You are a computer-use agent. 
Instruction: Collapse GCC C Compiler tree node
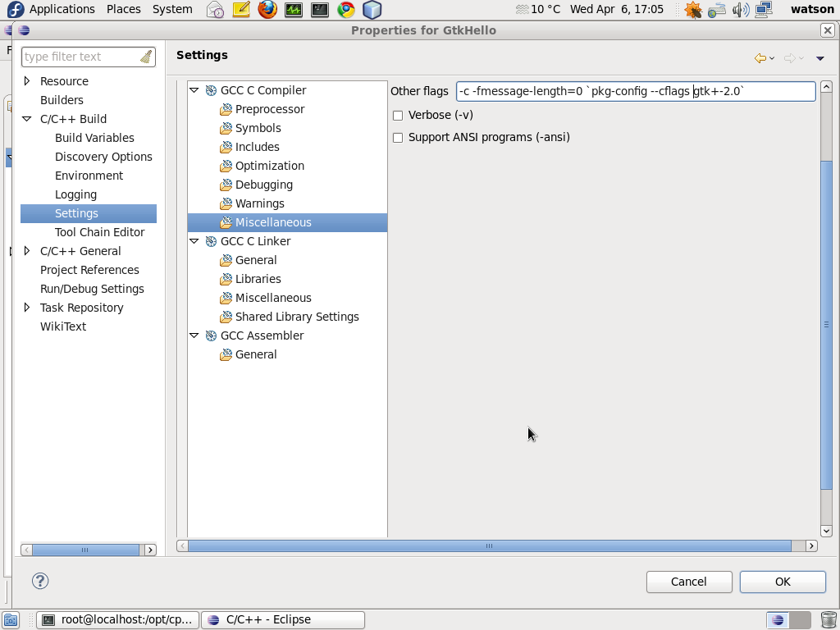click(x=194, y=90)
